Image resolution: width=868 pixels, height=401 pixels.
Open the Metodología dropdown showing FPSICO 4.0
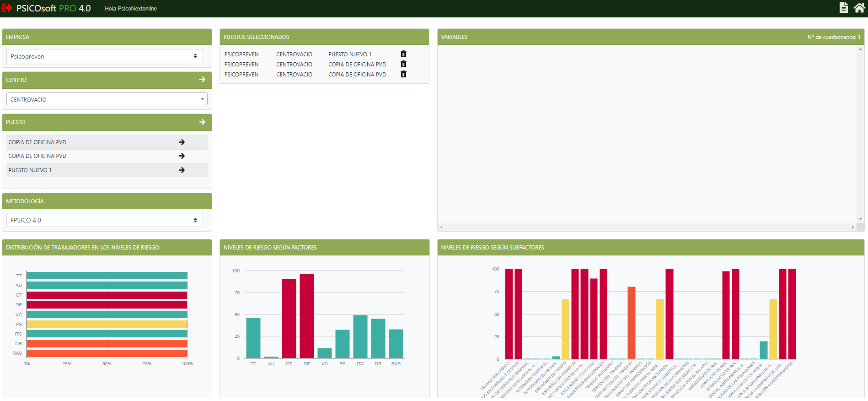[105, 220]
